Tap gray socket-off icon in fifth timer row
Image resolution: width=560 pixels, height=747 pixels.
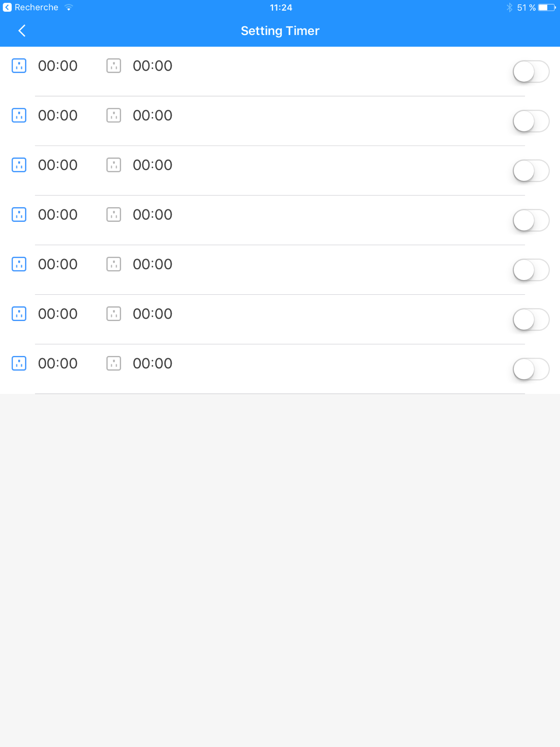tap(114, 264)
